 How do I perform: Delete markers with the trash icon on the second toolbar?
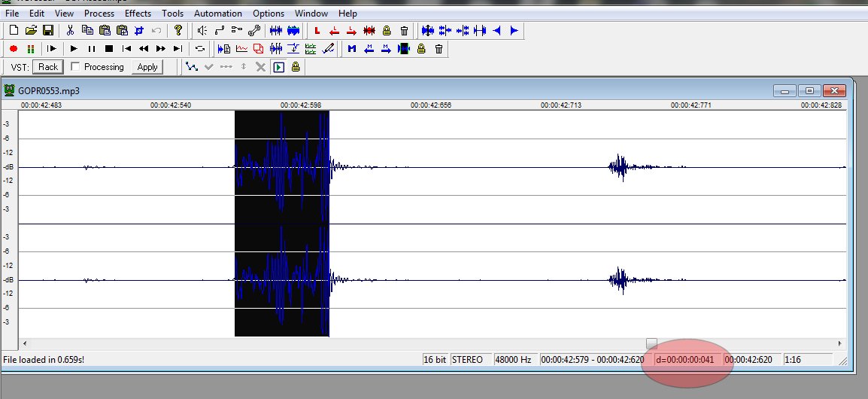pyautogui.click(x=439, y=49)
